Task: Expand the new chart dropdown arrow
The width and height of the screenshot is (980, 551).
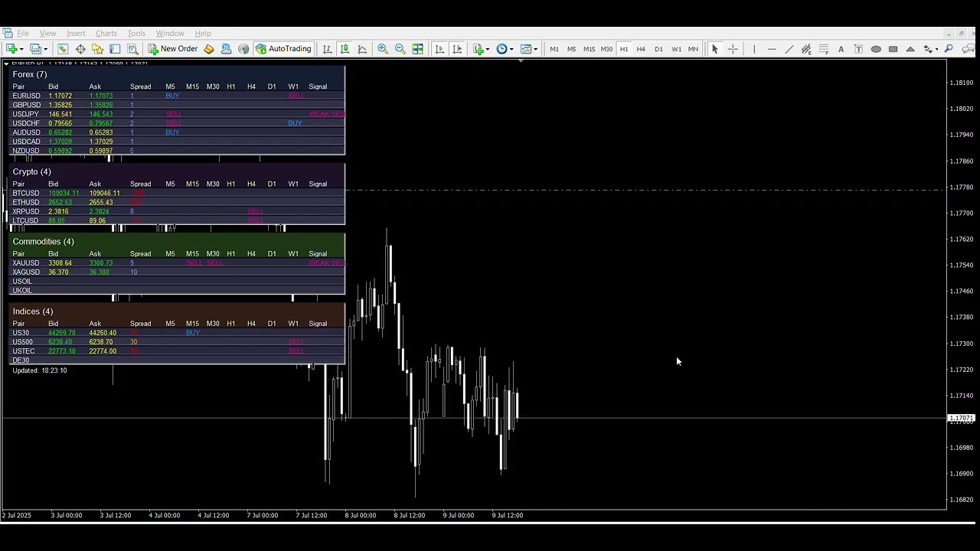Action: click(x=22, y=49)
